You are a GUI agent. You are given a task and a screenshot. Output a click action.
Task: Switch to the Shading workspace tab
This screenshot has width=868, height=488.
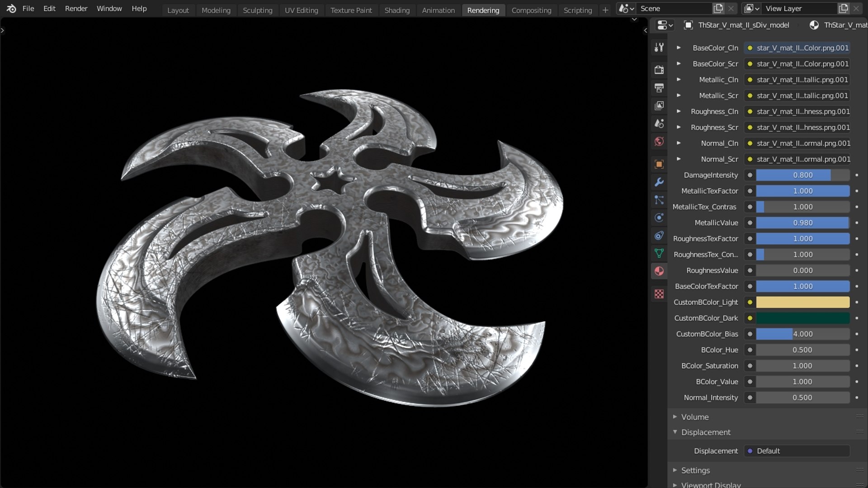(397, 10)
